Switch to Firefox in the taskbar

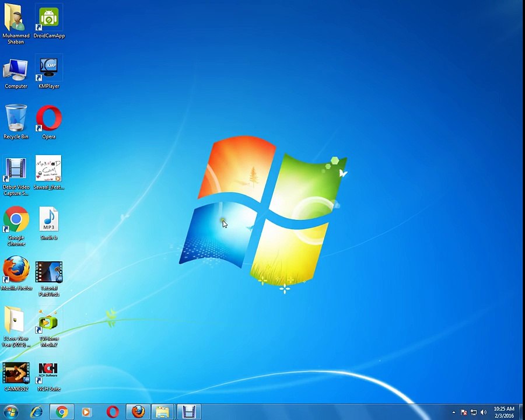coord(138,412)
